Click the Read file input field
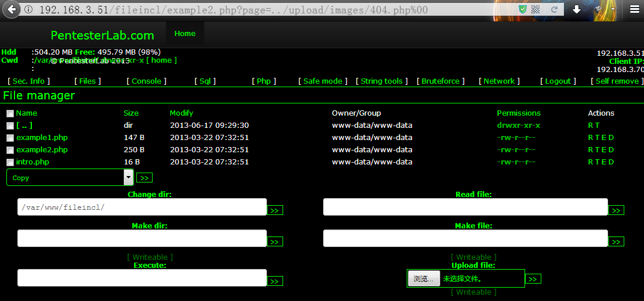The width and height of the screenshot is (644, 301). coord(465,207)
